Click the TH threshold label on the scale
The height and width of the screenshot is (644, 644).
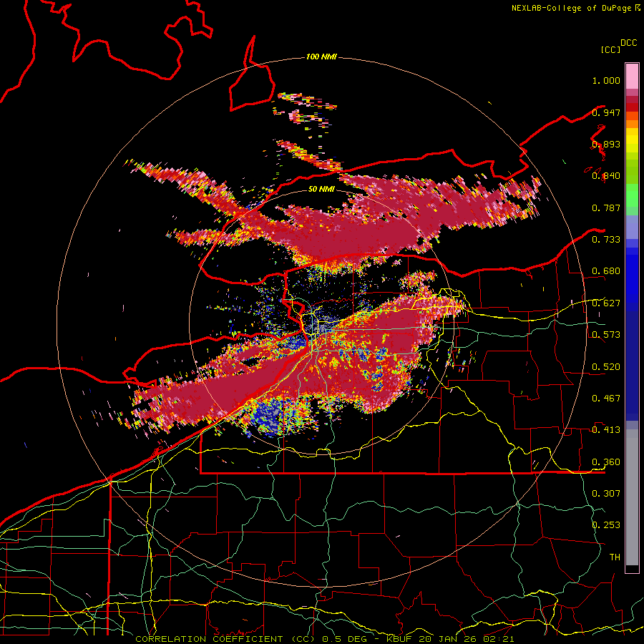tap(615, 557)
